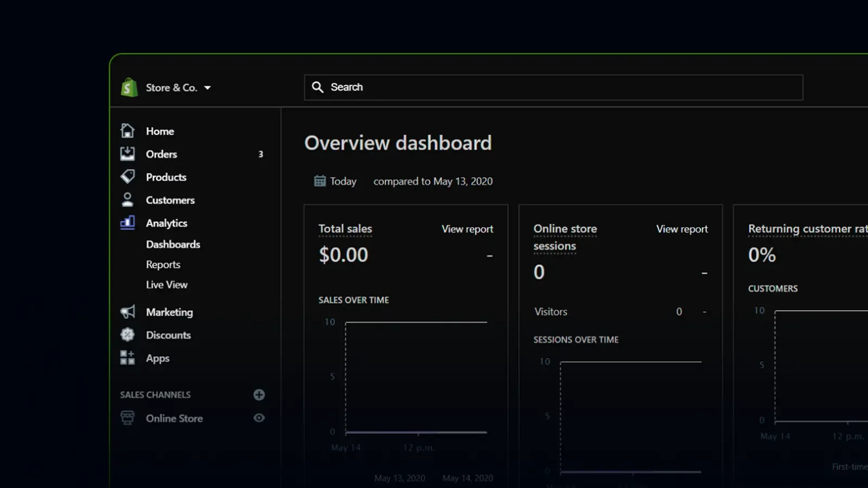868x488 pixels.
Task: Click the CUSTOMERS chart label
Action: pyautogui.click(x=773, y=288)
